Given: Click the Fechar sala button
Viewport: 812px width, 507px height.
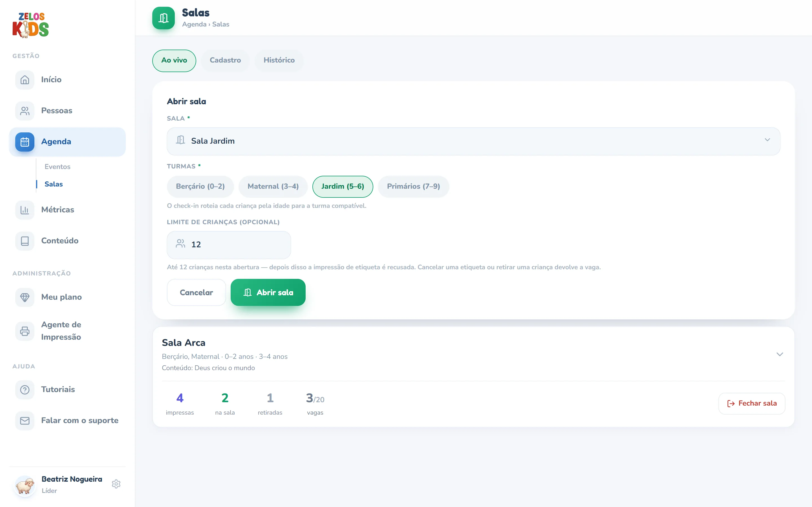Looking at the screenshot, I should [x=752, y=403].
